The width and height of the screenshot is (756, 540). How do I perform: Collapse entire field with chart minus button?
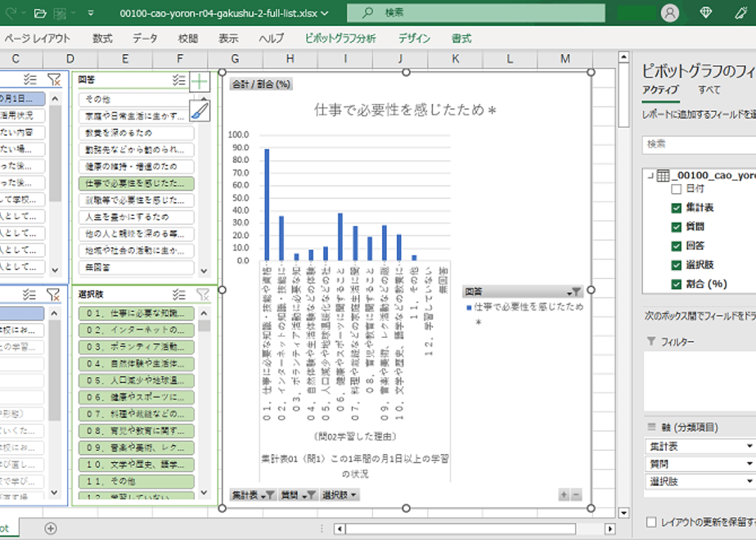(576, 495)
